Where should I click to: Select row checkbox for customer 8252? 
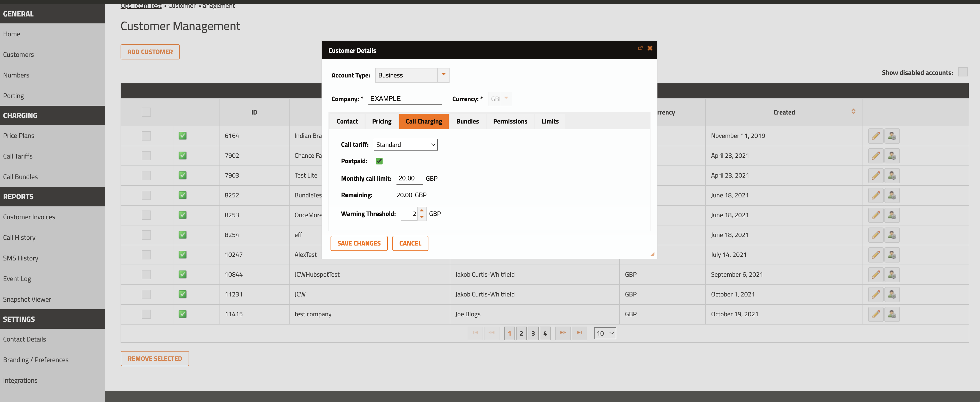146,195
